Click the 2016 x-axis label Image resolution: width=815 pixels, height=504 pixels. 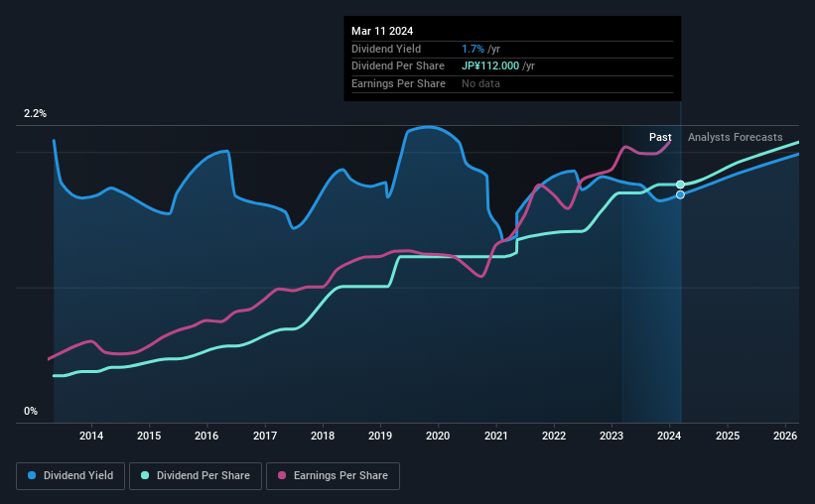[x=206, y=436]
